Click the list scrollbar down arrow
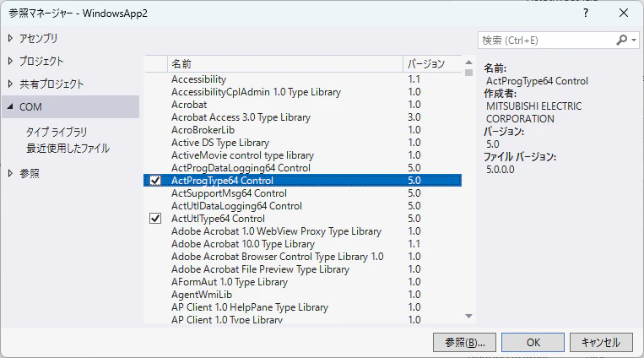The image size is (644, 358). coord(468,316)
